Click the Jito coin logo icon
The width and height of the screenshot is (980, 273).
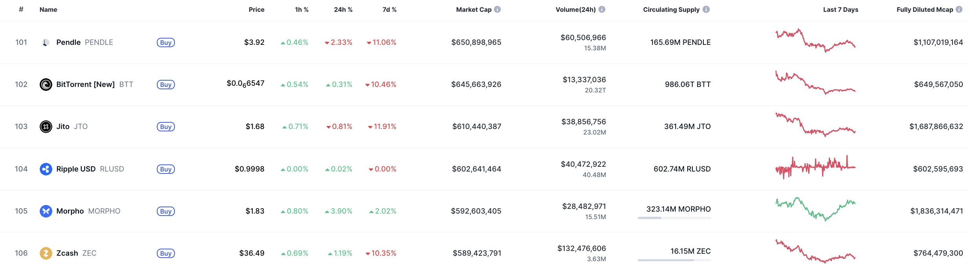46,127
